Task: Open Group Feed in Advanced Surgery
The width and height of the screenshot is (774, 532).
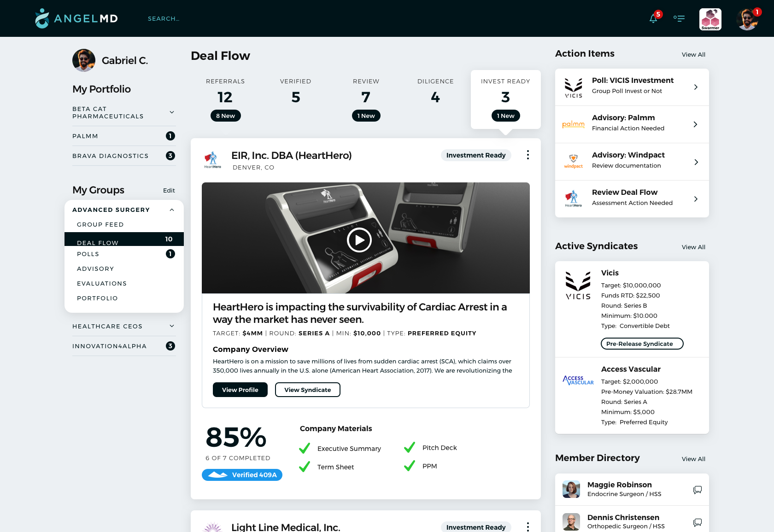Action: [x=100, y=224]
